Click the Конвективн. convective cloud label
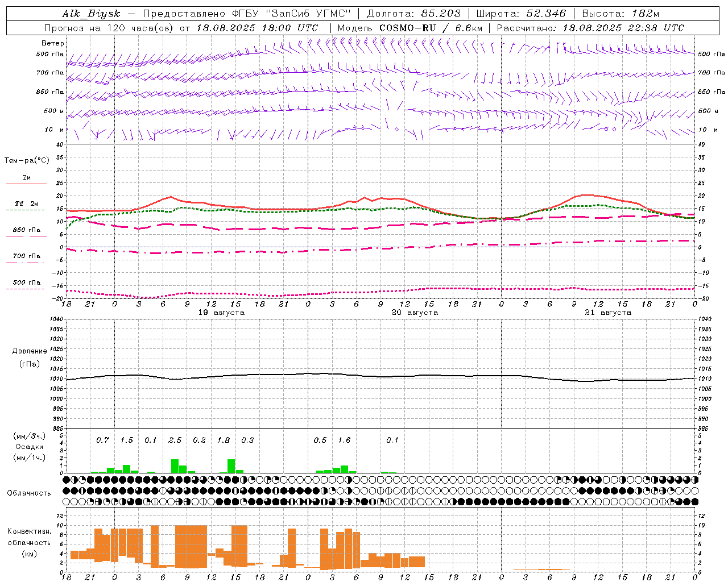The width and height of the screenshot is (728, 582). 30,531
